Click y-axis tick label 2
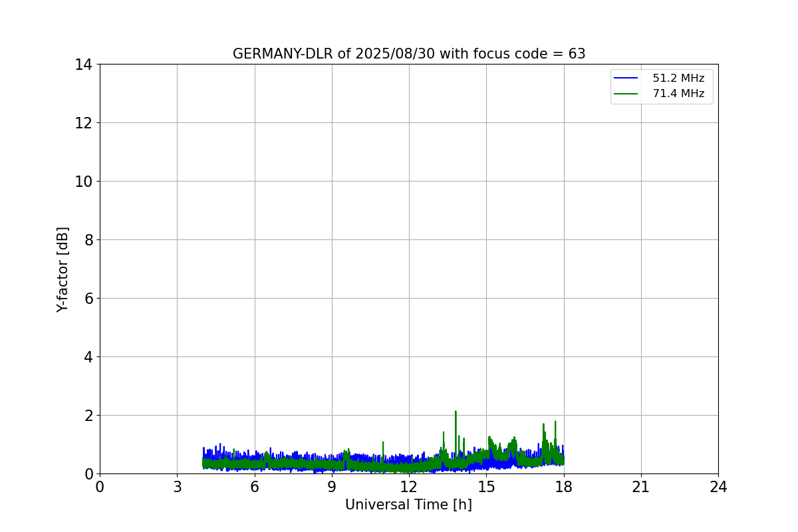Viewport: 798px width, 532px height. point(88,416)
